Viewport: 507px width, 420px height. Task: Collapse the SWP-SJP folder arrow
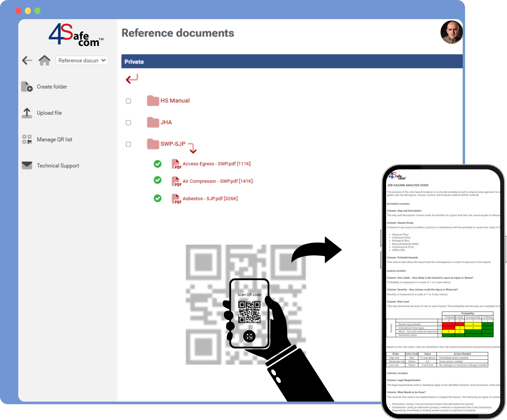[192, 148]
